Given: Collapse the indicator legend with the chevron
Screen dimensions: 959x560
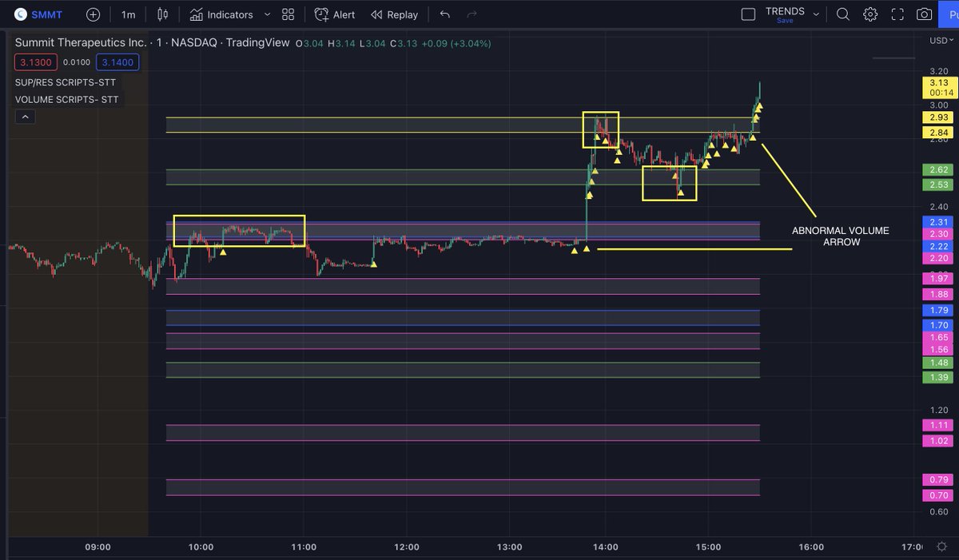Looking at the screenshot, I should pyautogui.click(x=25, y=117).
